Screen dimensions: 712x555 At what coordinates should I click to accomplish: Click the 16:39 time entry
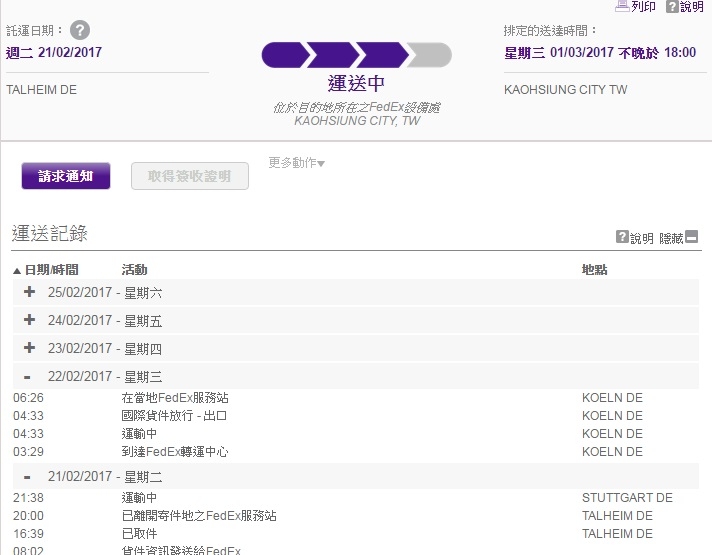[x=28, y=534]
